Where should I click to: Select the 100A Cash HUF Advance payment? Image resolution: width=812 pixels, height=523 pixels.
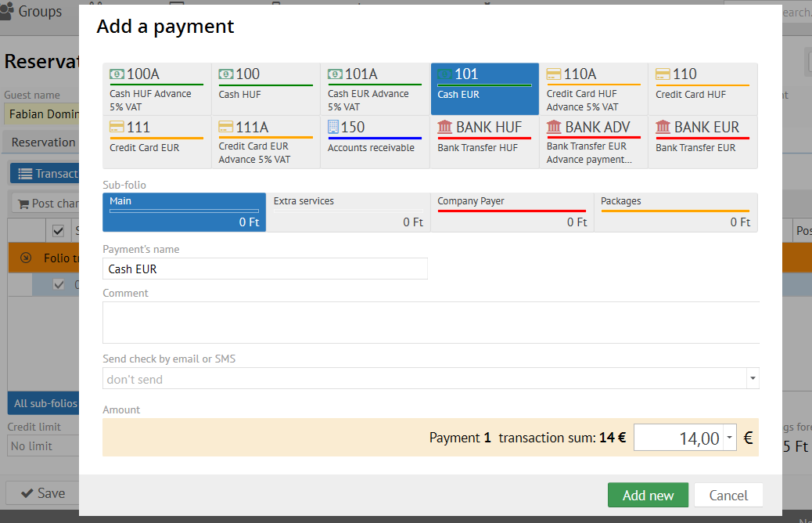(x=156, y=88)
